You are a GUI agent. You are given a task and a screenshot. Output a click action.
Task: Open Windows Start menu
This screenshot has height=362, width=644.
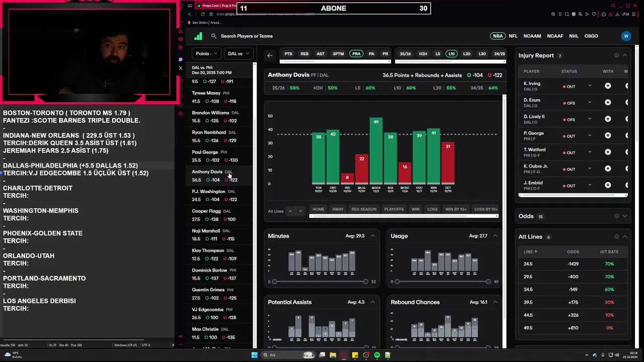[255, 355]
